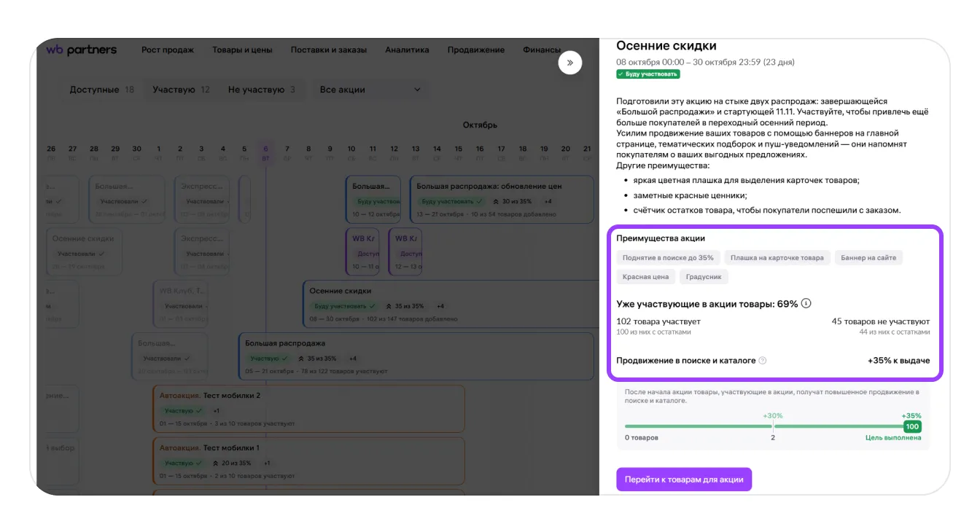The width and height of the screenshot is (980, 532).
Task: Click the +30% milestone on progress bar
Action: click(x=773, y=415)
